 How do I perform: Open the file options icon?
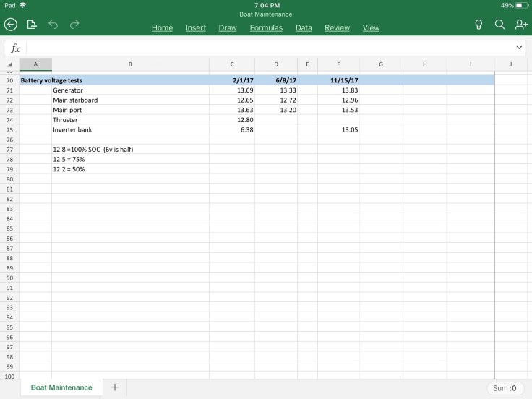pos(32,25)
